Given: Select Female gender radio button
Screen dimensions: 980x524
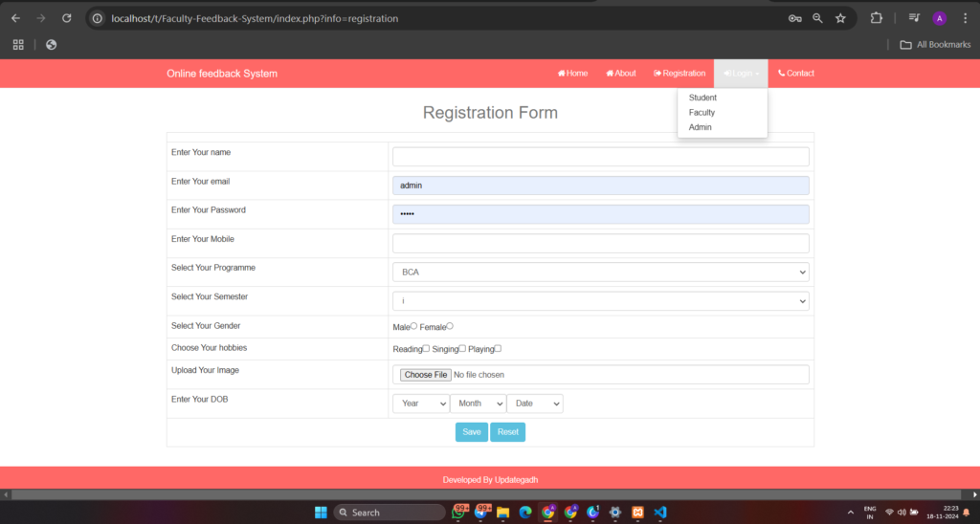Looking at the screenshot, I should point(450,326).
